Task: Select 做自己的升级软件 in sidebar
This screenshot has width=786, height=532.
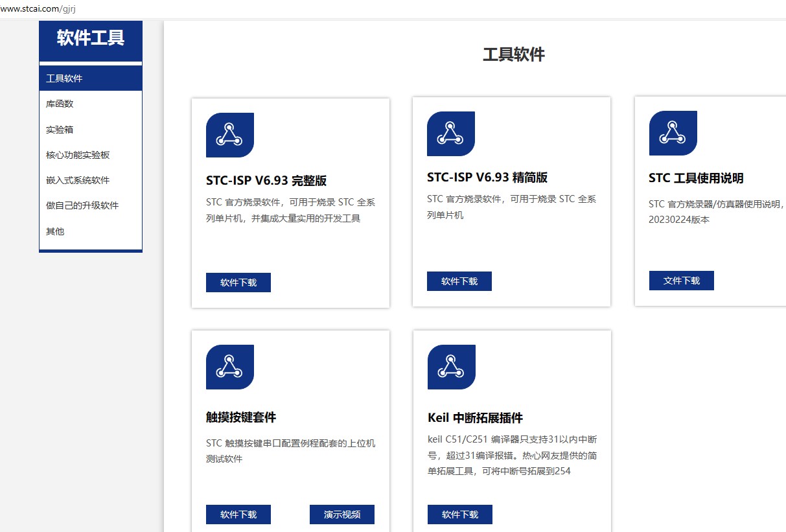Action: coord(91,205)
